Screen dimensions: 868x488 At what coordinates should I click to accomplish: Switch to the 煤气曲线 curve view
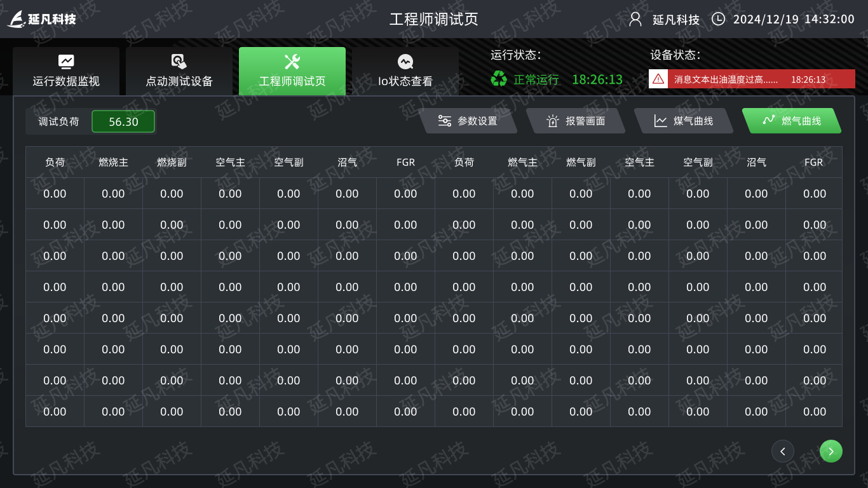684,120
